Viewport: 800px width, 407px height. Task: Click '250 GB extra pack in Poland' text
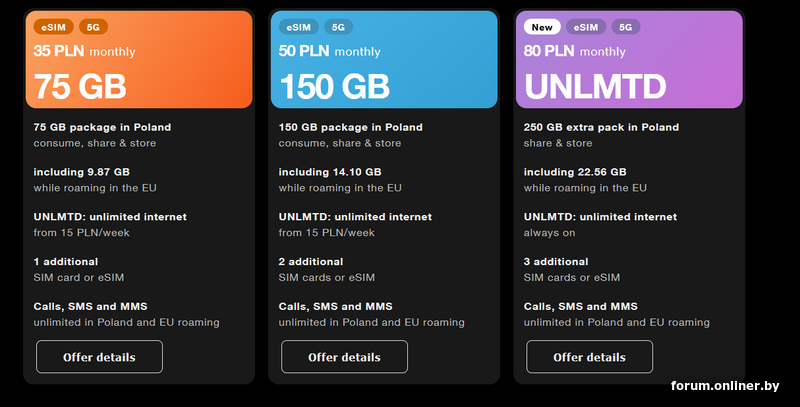click(601, 127)
